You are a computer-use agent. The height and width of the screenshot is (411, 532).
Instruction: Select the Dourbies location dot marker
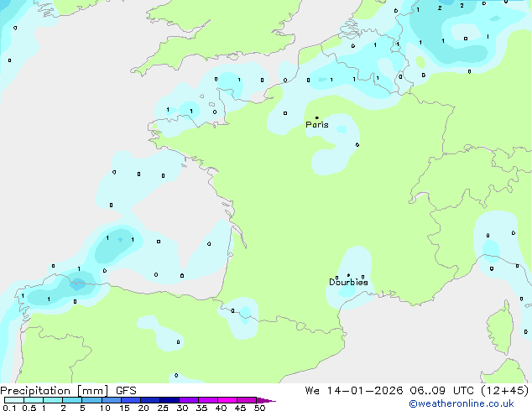(x=348, y=275)
